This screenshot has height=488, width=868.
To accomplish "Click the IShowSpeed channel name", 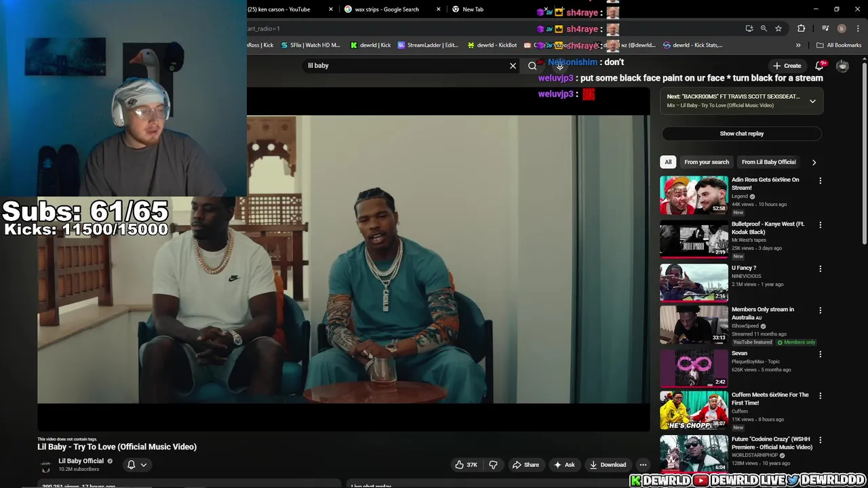I will tap(745, 326).
